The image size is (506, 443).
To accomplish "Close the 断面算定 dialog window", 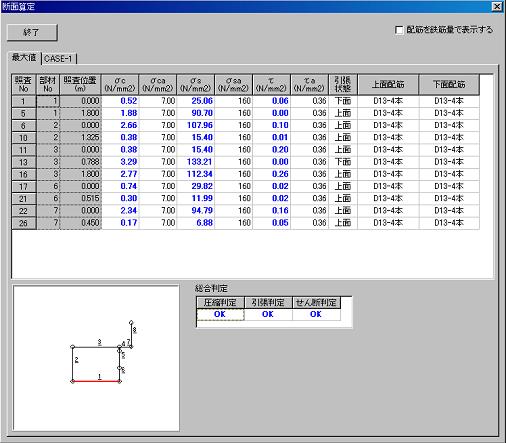I will (x=497, y=6).
